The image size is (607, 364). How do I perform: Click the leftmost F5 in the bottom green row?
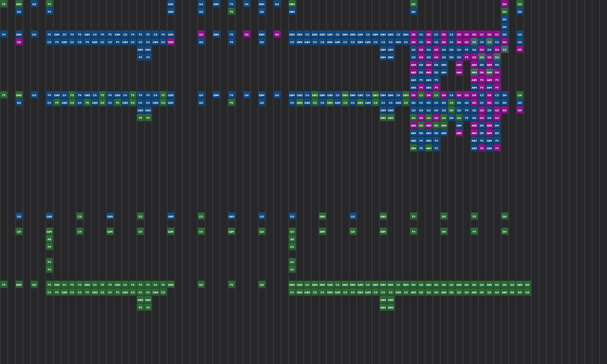[x=4, y=284]
